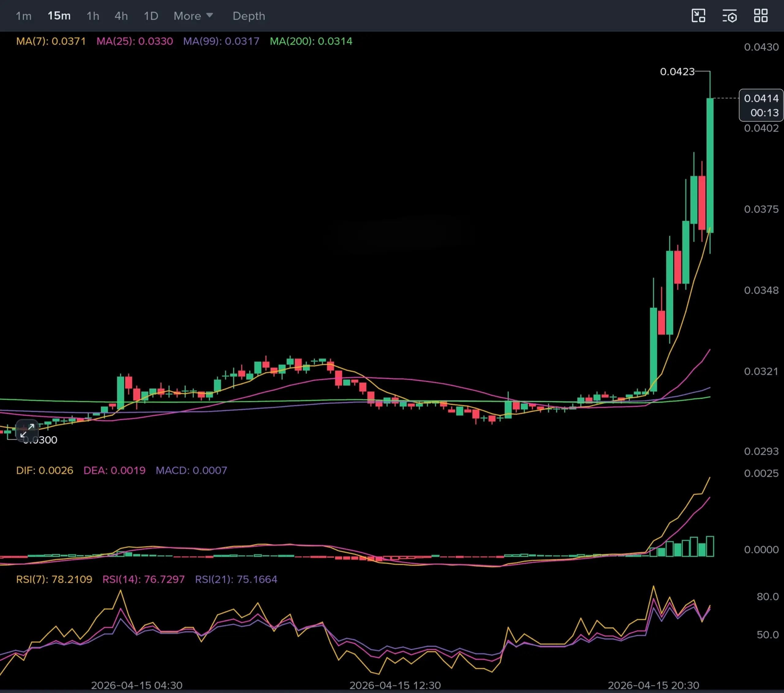
Task: Select the 4h interval tab
Action: (x=121, y=16)
